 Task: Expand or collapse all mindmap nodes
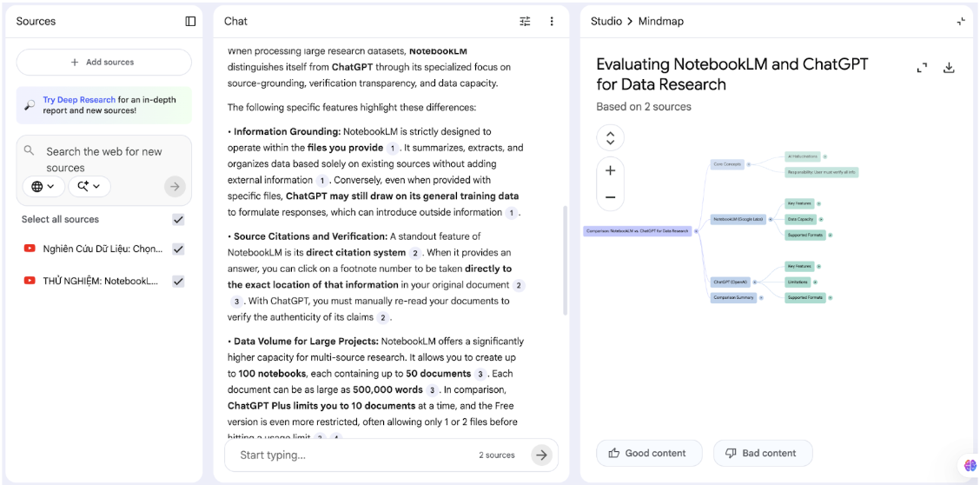point(610,138)
